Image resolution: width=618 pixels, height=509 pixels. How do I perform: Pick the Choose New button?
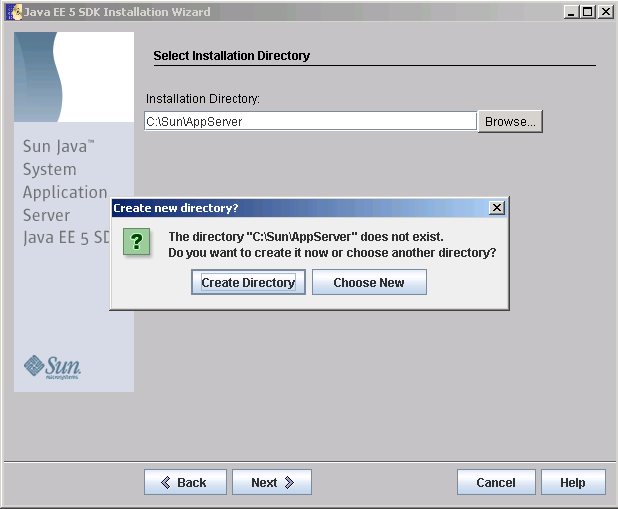[x=369, y=282]
